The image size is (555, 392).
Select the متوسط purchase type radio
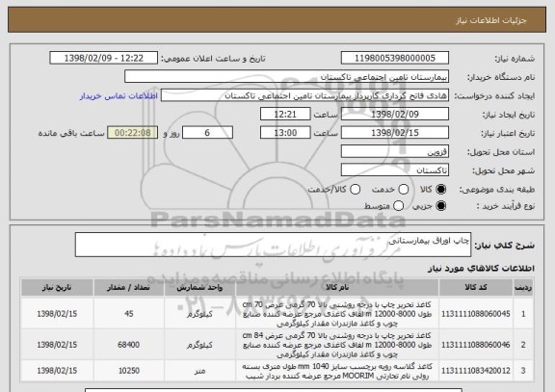(x=398, y=206)
